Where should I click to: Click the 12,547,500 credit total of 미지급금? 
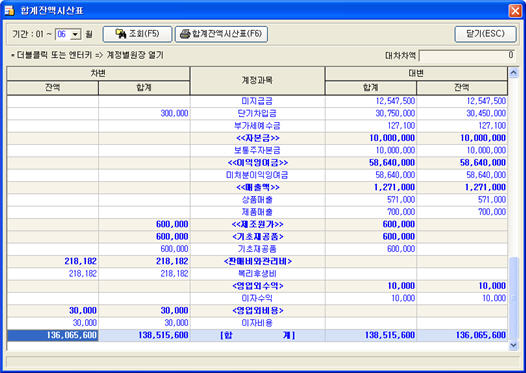(x=395, y=101)
